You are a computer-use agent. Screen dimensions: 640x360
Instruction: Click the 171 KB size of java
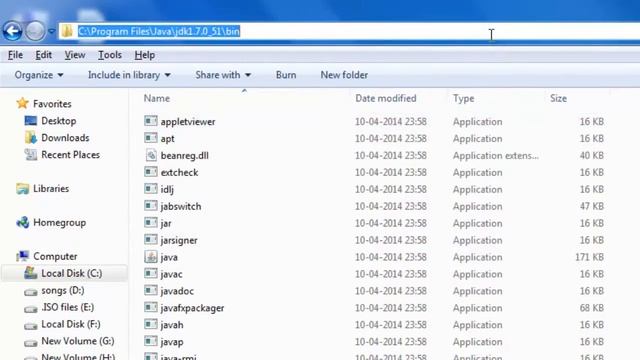click(589, 257)
